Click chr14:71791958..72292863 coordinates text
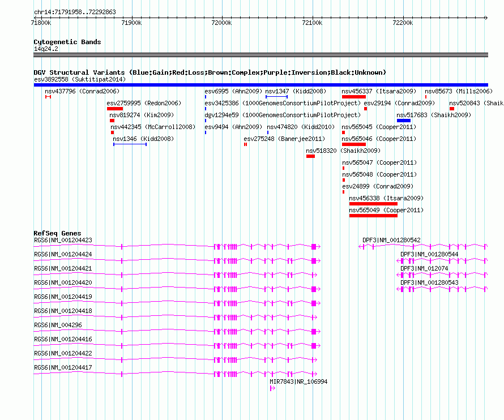The image size is (504, 420). point(75,12)
